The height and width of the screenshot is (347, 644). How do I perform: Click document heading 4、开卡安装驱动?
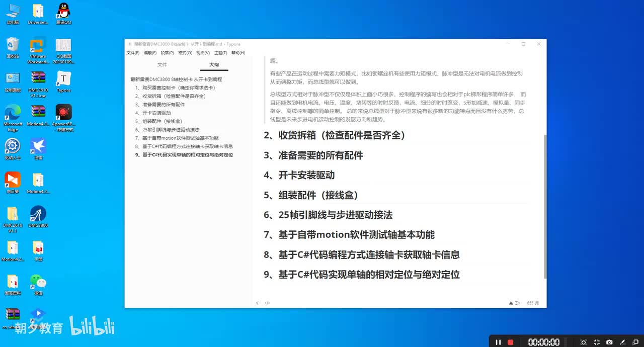pyautogui.click(x=299, y=176)
